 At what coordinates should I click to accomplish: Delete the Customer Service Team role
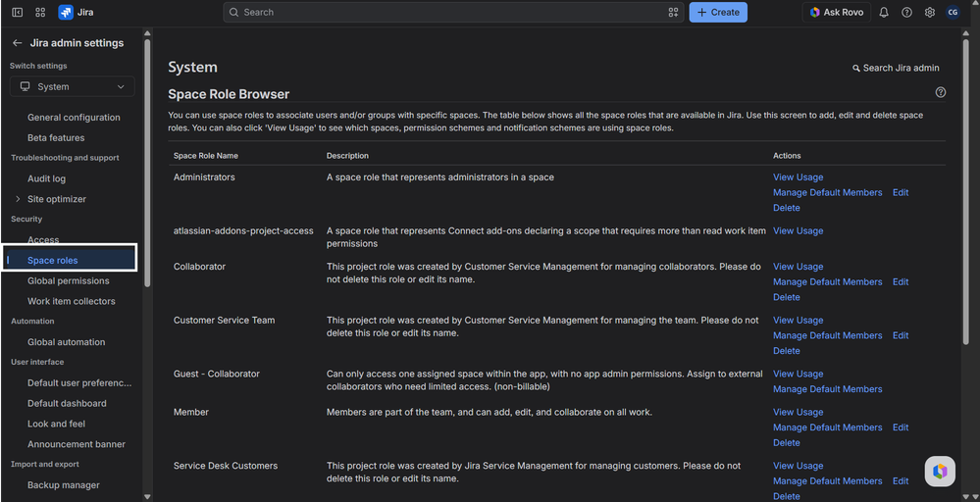point(786,351)
